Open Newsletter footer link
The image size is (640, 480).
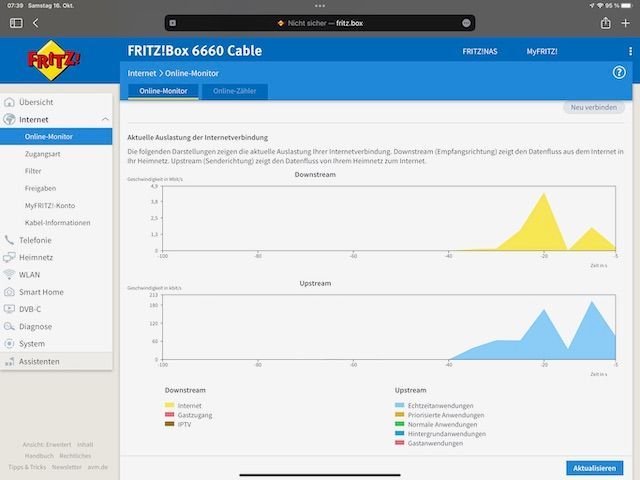pos(67,467)
